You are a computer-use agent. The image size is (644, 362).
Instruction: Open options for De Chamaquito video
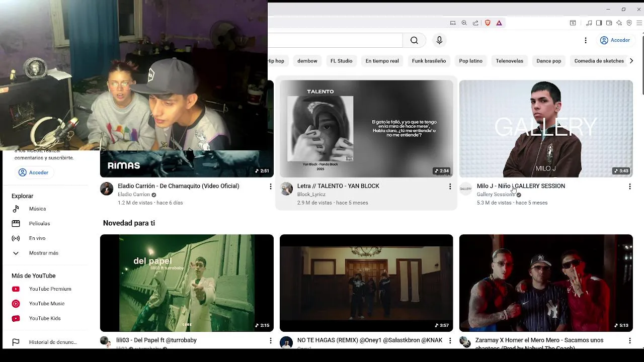pos(270,187)
